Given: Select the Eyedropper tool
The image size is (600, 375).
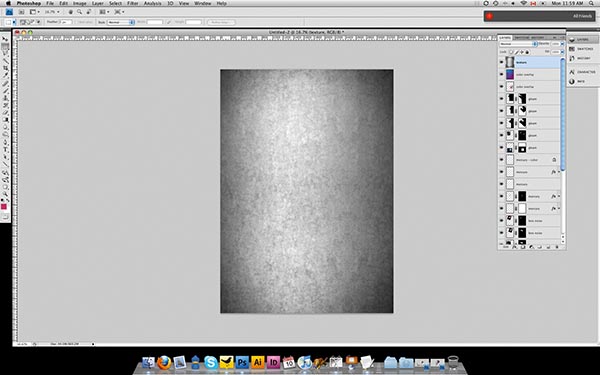Looking at the screenshot, I should pos(5,75).
